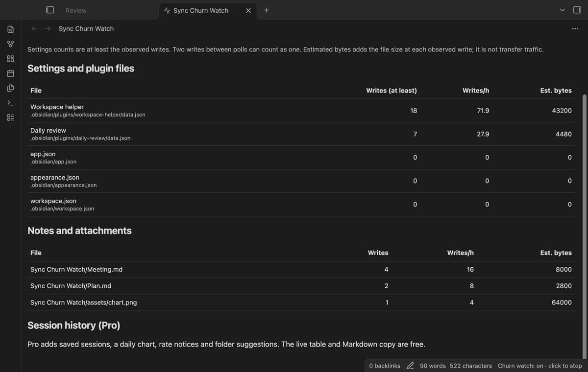Click the 2800 estimated bytes value
Image resolution: width=588 pixels, height=372 pixels.
click(563, 286)
